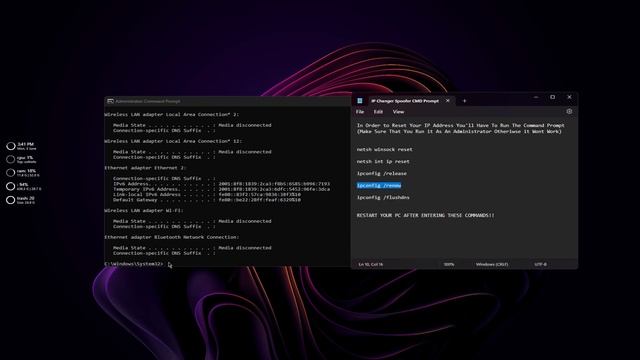Click the 'Link-local IPv6 Address' row
640x360 pixels.
[x=207, y=195]
